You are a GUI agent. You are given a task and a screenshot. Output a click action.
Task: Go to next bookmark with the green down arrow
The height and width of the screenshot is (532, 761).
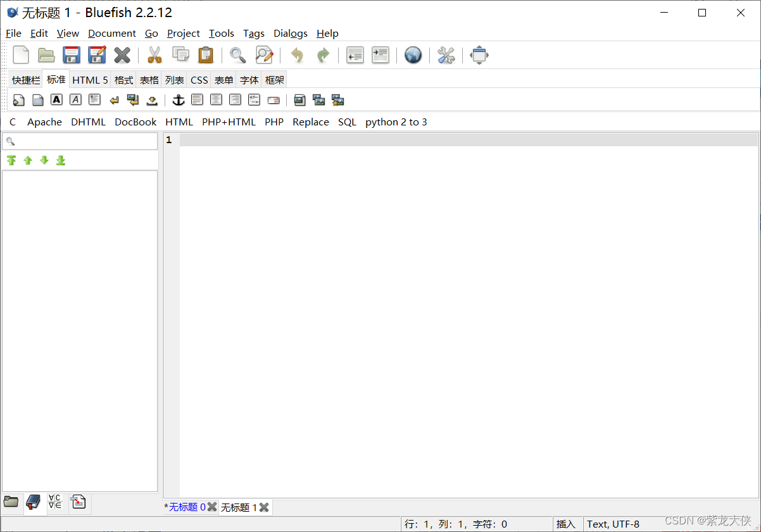44,160
